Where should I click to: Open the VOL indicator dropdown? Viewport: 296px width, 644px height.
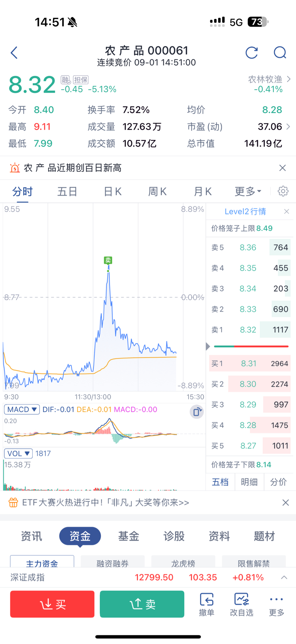pos(18,453)
